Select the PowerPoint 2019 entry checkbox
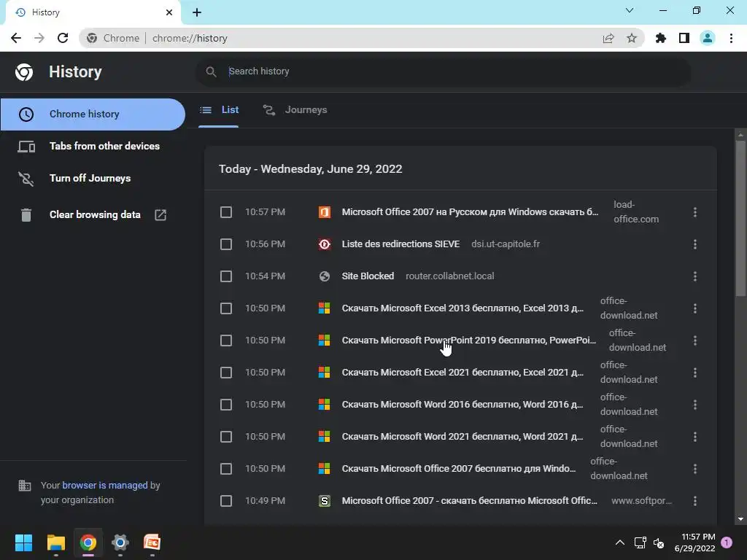This screenshot has height=560, width=747. (226, 341)
